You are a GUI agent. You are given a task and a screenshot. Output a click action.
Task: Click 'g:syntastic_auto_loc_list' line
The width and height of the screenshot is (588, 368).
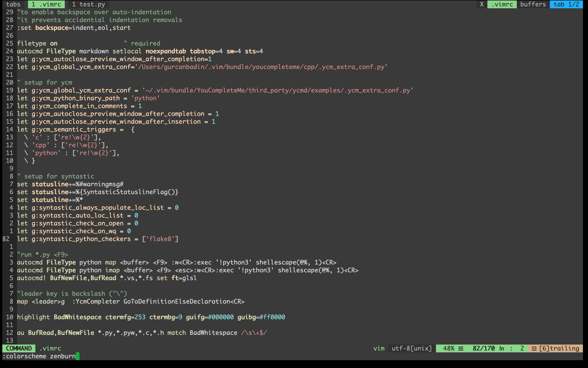(77, 216)
